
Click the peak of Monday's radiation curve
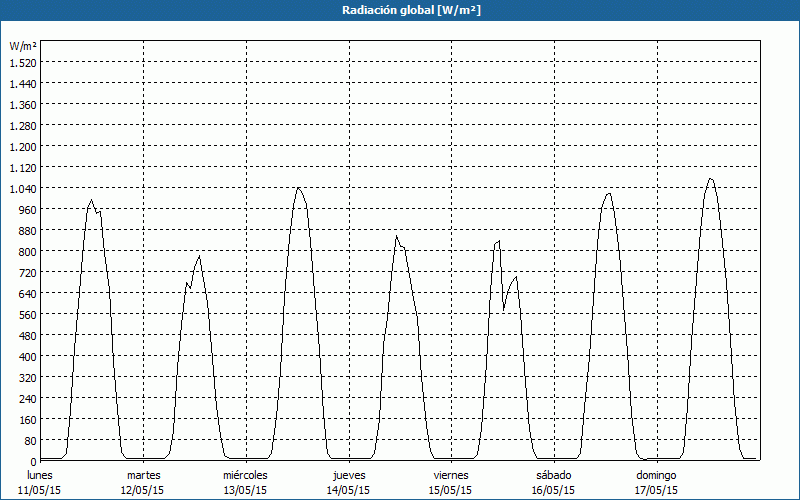pos(91,200)
